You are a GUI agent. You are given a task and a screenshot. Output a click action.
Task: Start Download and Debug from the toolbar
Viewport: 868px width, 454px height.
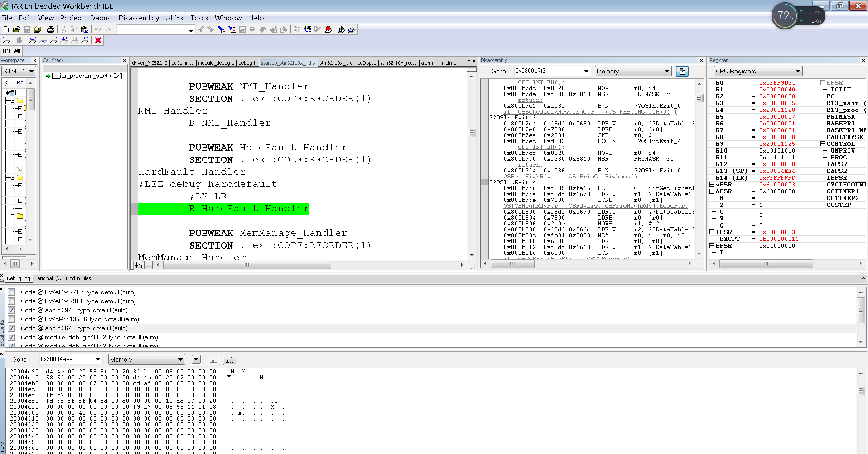pyautogui.click(x=341, y=29)
